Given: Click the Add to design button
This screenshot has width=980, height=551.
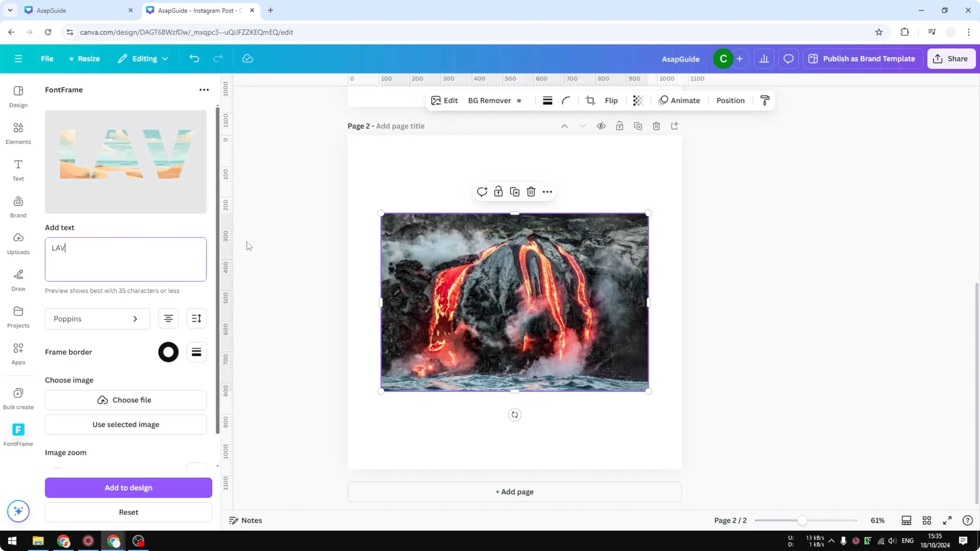Looking at the screenshot, I should 128,488.
